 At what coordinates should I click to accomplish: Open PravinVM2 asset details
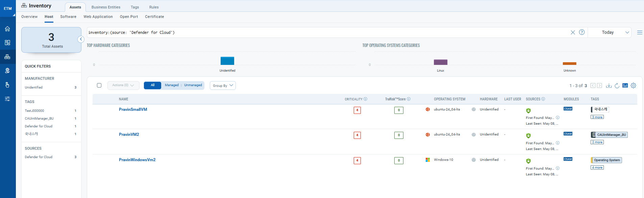[x=129, y=134]
